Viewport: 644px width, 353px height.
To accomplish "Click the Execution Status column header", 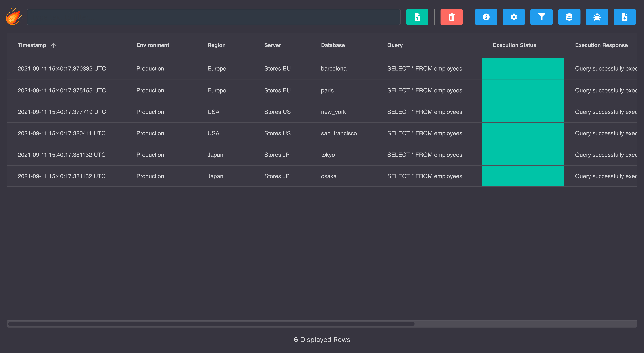I will (x=515, y=45).
